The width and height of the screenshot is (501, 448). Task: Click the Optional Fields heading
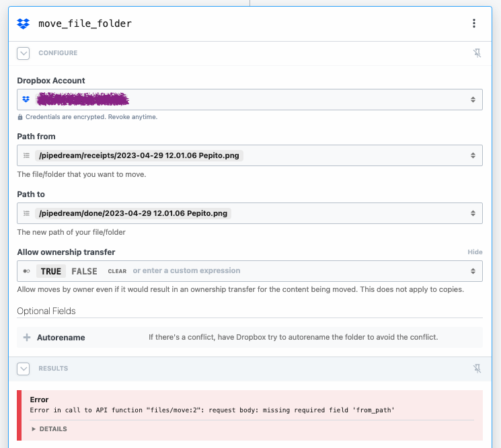(x=46, y=311)
